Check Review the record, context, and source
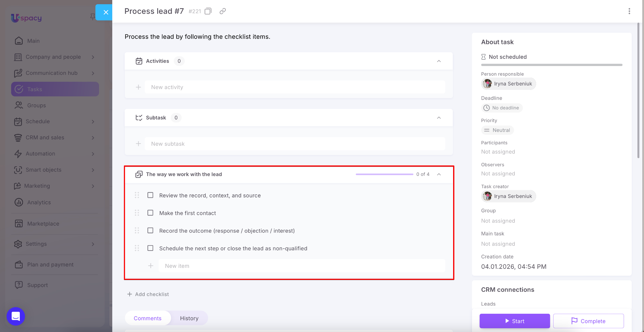 pos(150,195)
